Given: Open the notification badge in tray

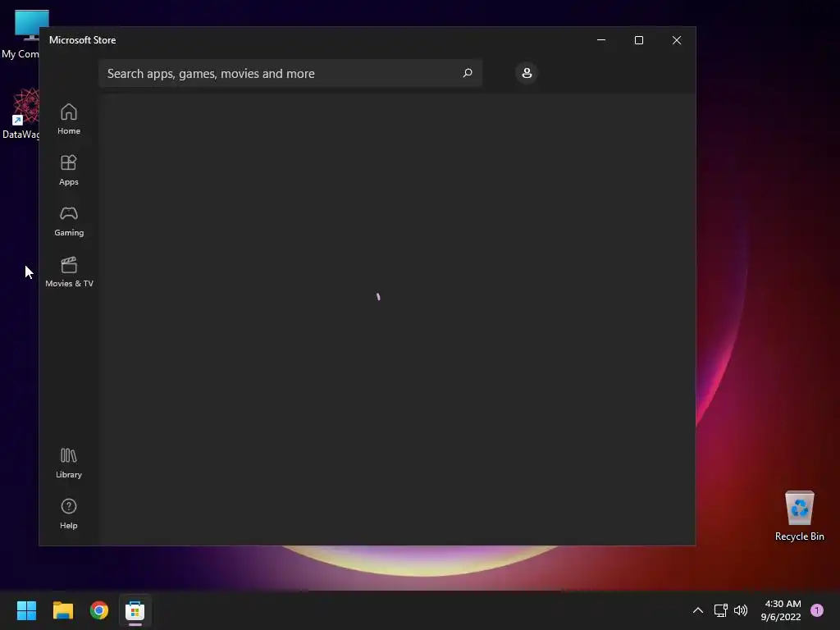Looking at the screenshot, I should (x=817, y=610).
